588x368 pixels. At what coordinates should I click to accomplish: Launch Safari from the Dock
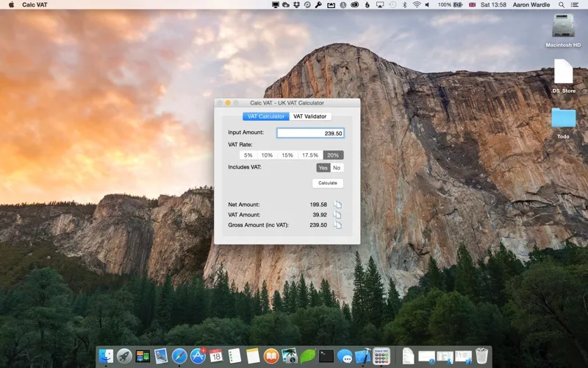pos(179,356)
